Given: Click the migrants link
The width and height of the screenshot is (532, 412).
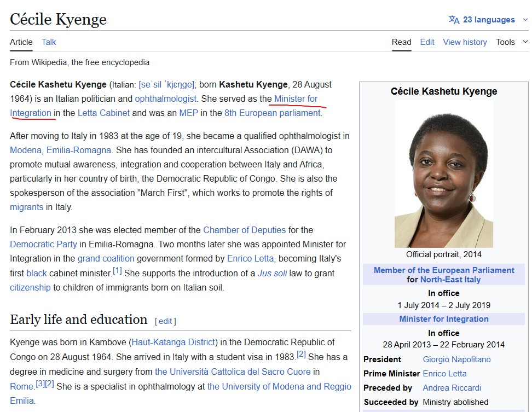Looking at the screenshot, I should coord(26,207).
